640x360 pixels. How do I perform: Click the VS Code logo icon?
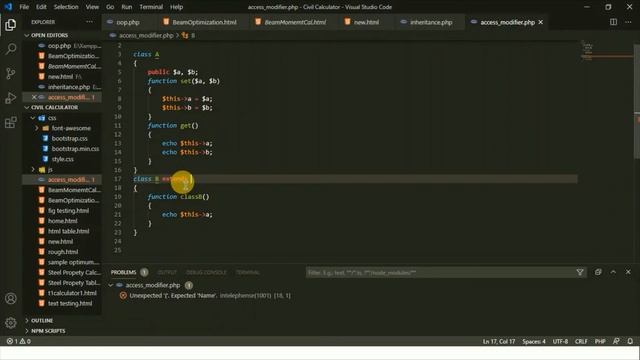(8, 7)
